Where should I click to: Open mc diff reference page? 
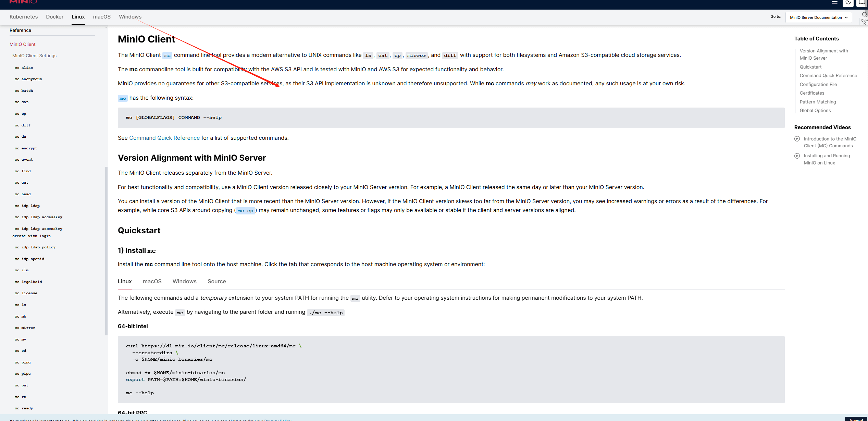coord(23,125)
